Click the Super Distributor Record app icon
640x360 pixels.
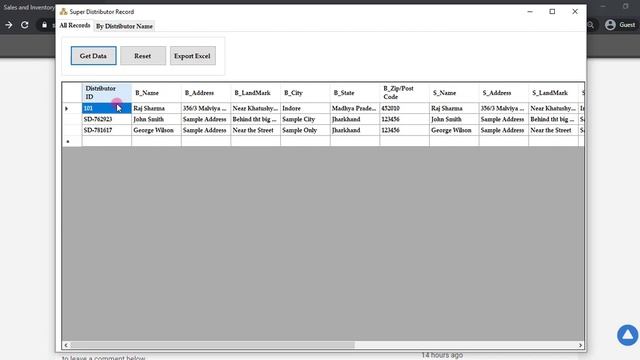(x=63, y=11)
